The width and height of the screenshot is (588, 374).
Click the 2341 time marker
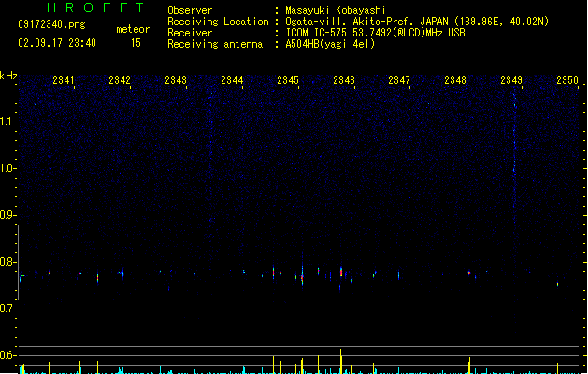tap(64, 80)
